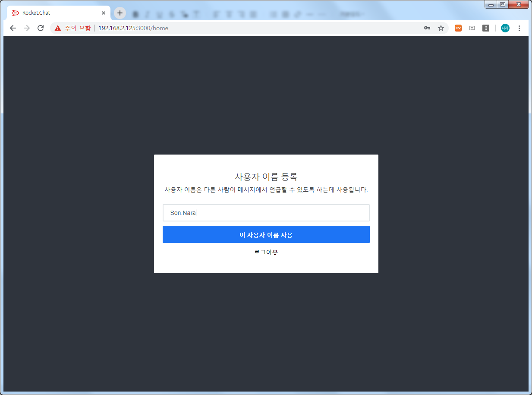Click the '로그아웃' link
This screenshot has height=395, width=532.
pos(266,253)
